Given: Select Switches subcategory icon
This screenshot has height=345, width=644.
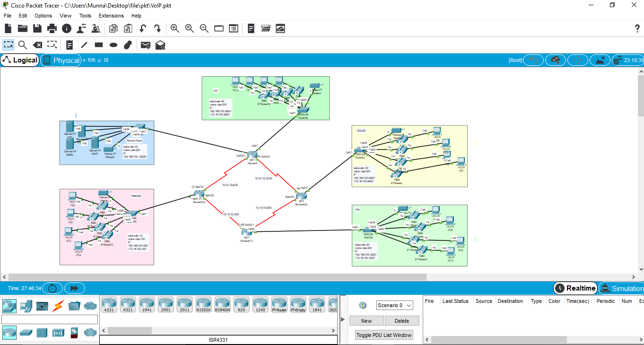Looking at the screenshot, I should [x=26, y=332].
